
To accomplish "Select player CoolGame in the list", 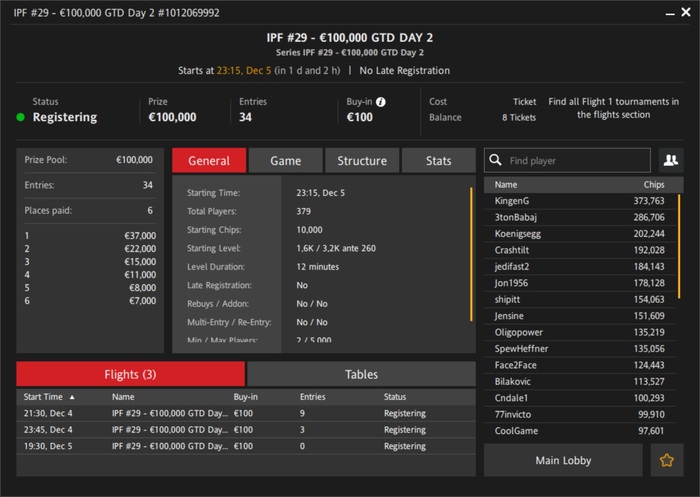I will pyautogui.click(x=580, y=431).
